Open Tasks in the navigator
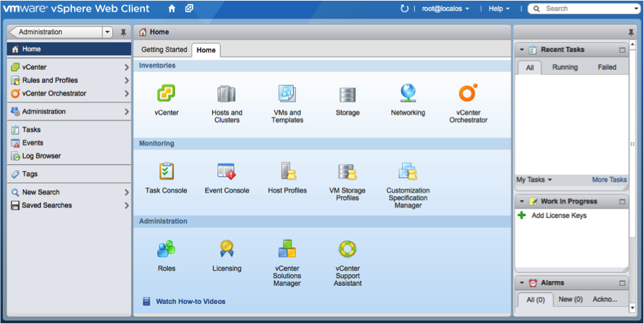Image resolution: width=644 pixels, height=324 pixels. 69,129
